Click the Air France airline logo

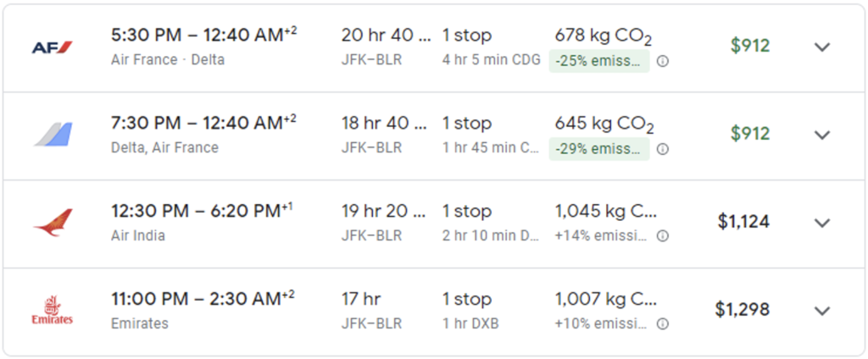click(x=53, y=47)
